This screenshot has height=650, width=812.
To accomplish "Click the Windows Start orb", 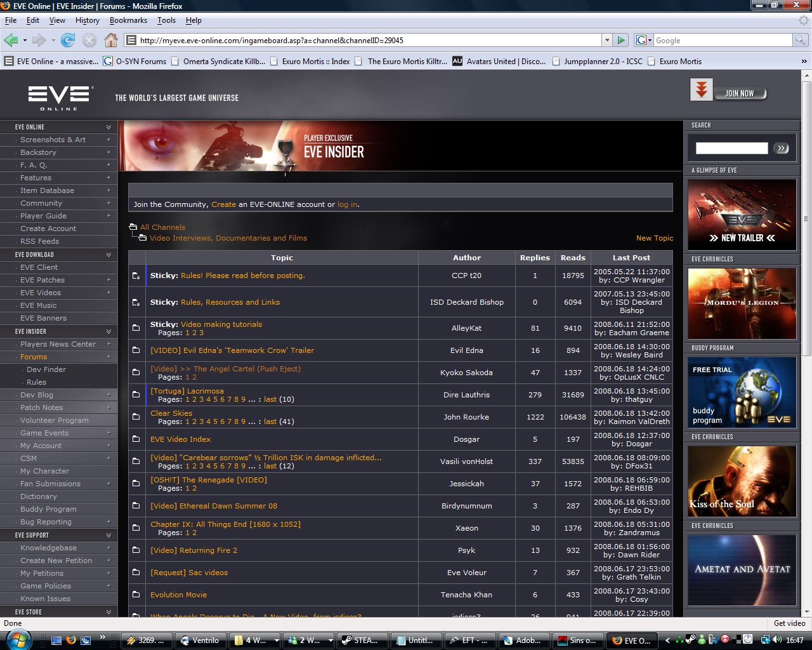I will [x=17, y=639].
